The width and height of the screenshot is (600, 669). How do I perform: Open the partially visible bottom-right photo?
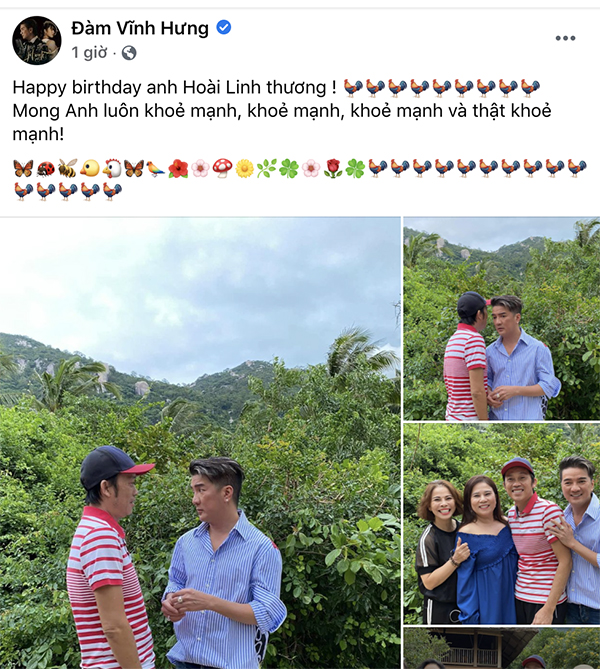[502, 649]
